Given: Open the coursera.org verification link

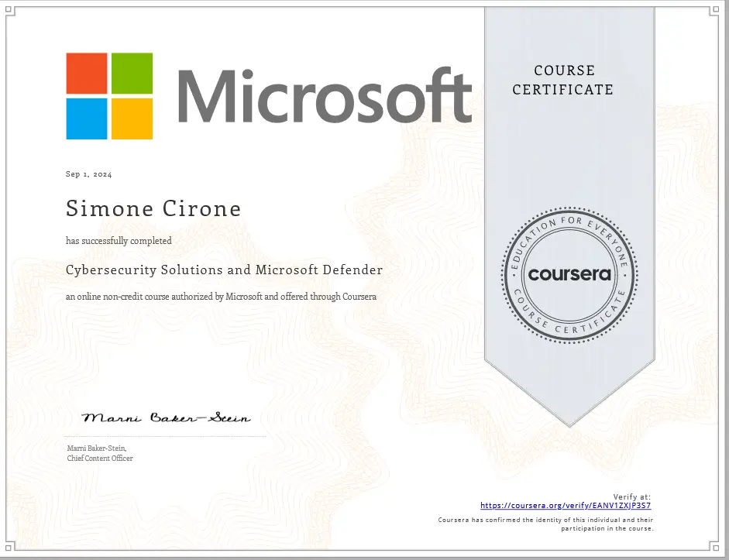Looking at the screenshot, I should point(565,505).
